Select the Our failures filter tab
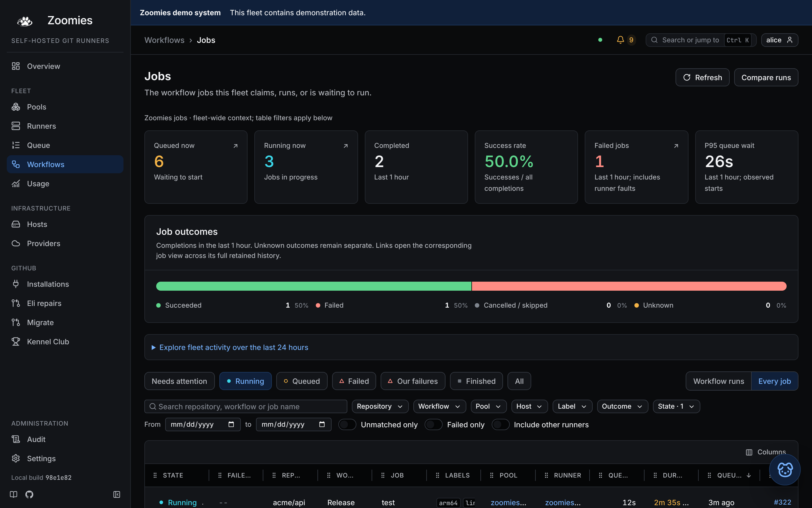This screenshot has width=812, height=508. [x=412, y=381]
